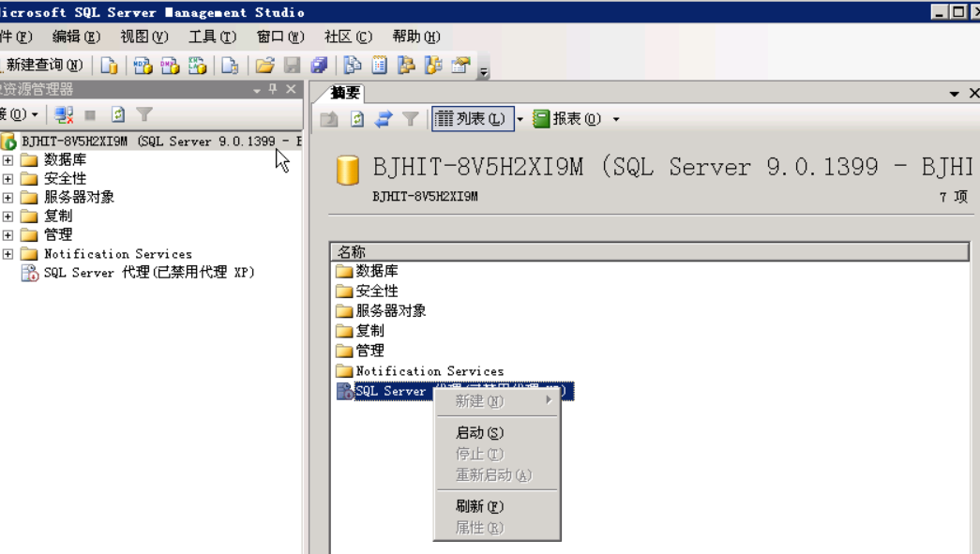Open the 连接(O) connect dropdown

pos(19,115)
